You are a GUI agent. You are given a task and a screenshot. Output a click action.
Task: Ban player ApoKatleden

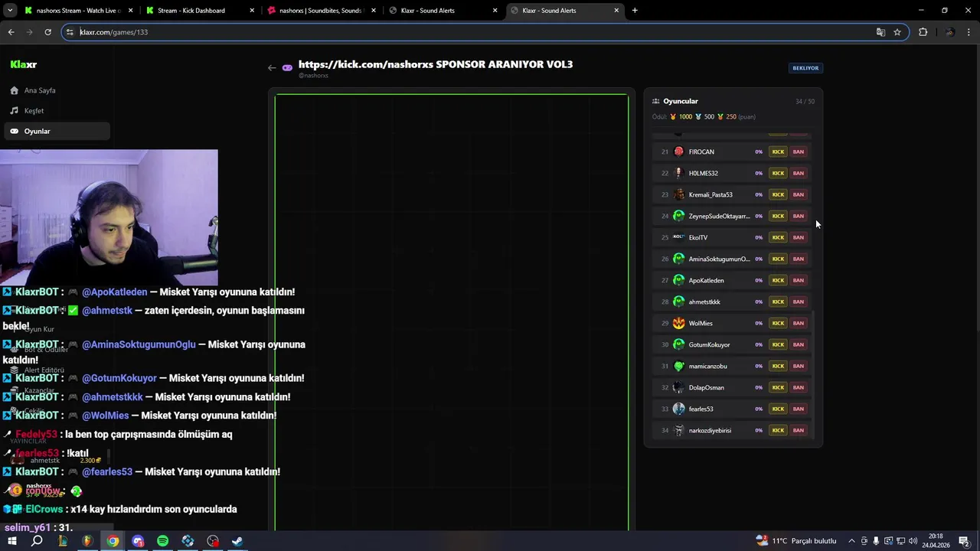click(799, 280)
